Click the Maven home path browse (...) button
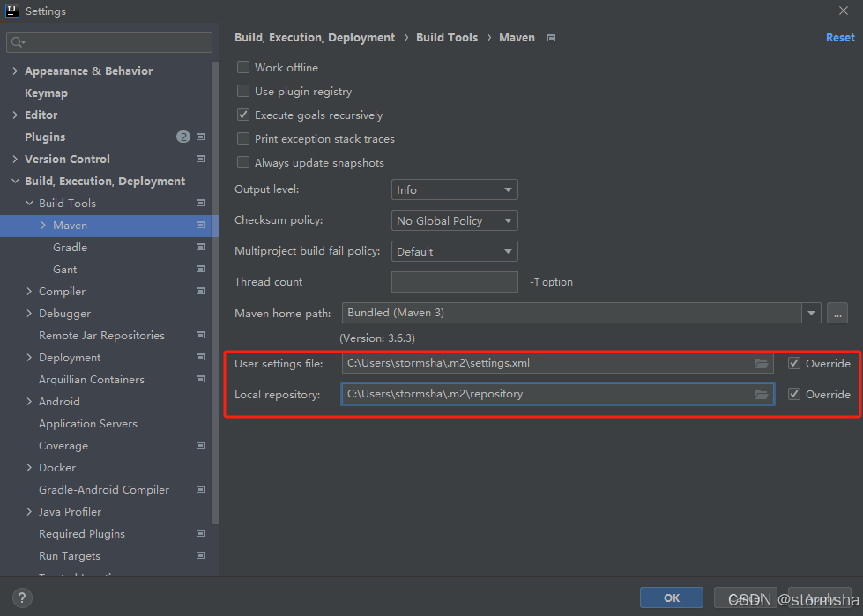Viewport: 863px width, 616px height. 837,313
